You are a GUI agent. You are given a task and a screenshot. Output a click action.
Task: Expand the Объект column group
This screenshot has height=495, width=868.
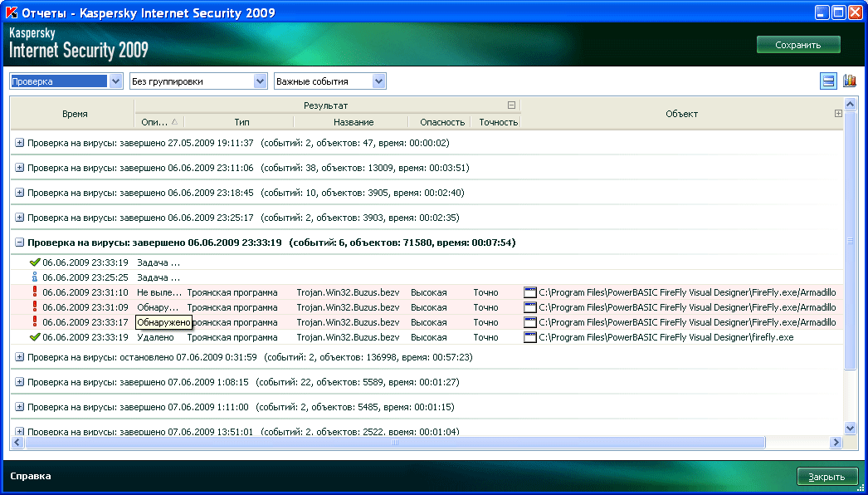point(838,114)
